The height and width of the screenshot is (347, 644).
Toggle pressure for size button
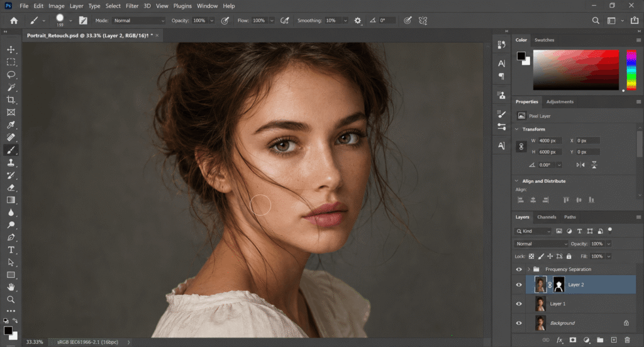coord(408,21)
